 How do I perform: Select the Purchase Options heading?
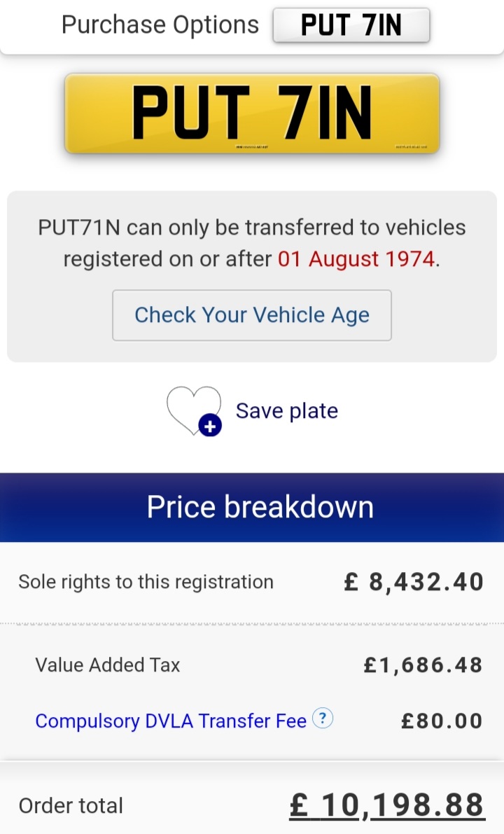[160, 25]
